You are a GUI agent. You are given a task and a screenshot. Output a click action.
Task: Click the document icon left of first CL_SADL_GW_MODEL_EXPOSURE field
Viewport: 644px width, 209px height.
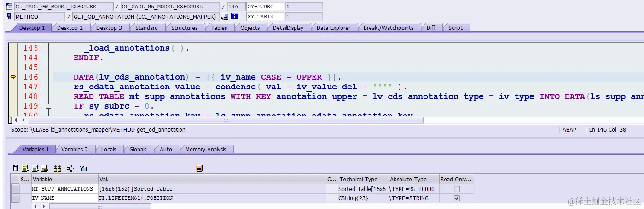10,6
